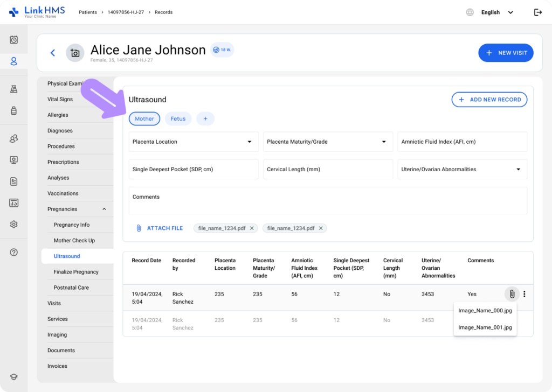Click the Comments text field

[328, 201]
